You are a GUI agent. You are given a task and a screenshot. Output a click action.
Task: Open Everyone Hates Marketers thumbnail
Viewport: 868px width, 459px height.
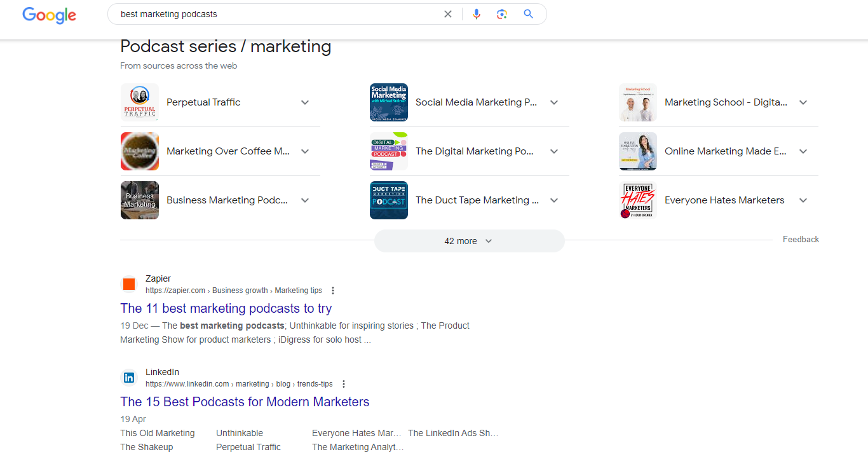coord(638,200)
